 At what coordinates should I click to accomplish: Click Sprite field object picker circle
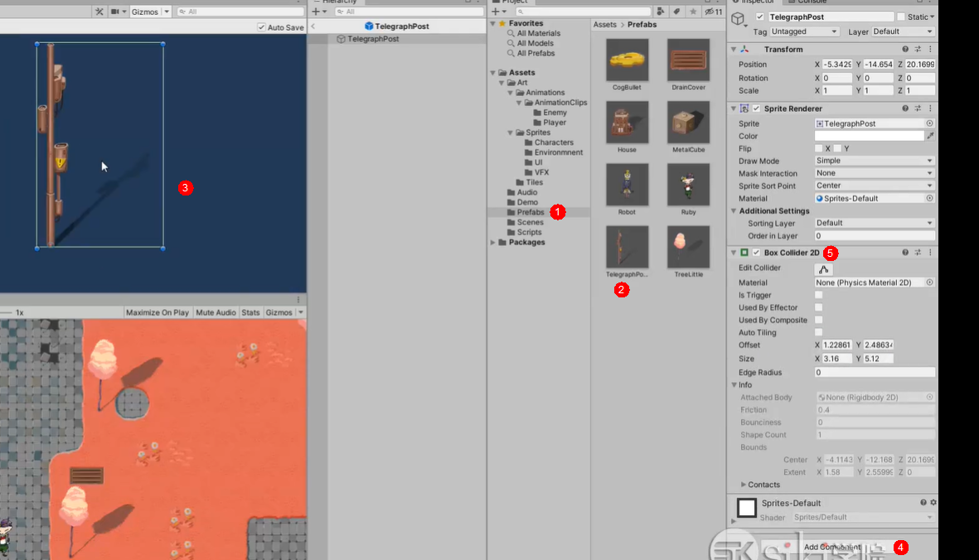point(929,123)
